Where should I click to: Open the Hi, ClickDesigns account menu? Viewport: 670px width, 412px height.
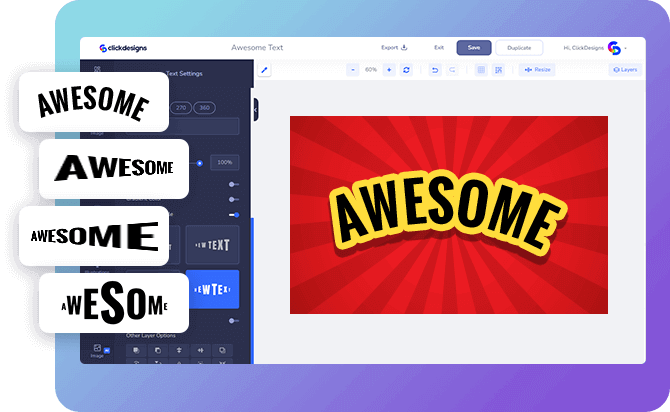click(592, 47)
